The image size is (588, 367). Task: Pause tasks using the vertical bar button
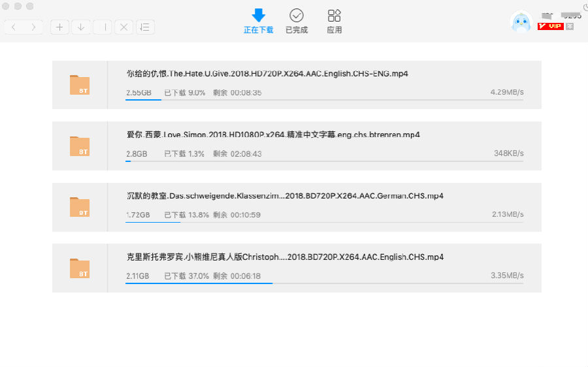click(x=103, y=27)
